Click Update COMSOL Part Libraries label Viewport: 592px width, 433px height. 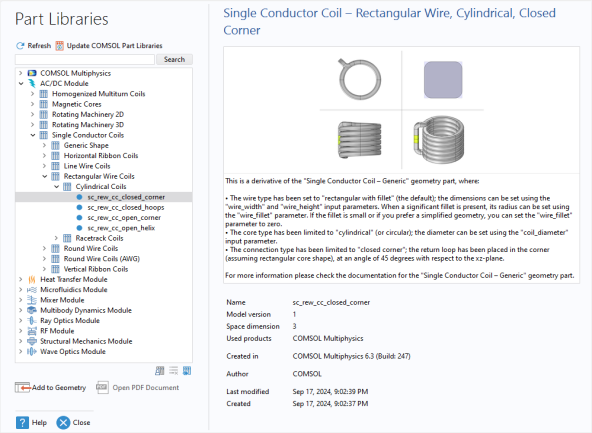114,46
